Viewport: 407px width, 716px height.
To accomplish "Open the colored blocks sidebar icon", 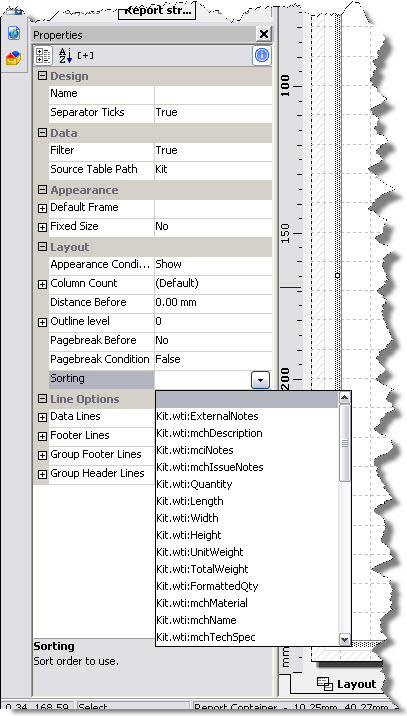I will pyautogui.click(x=13, y=58).
